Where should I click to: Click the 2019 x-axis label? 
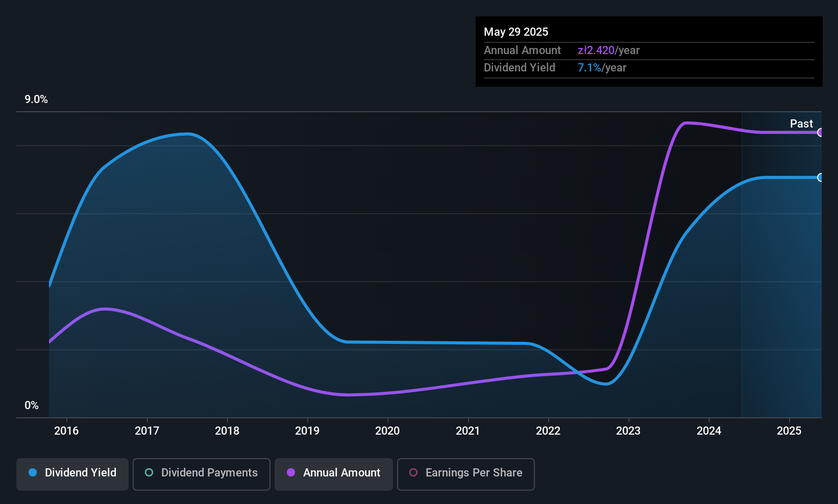307,431
